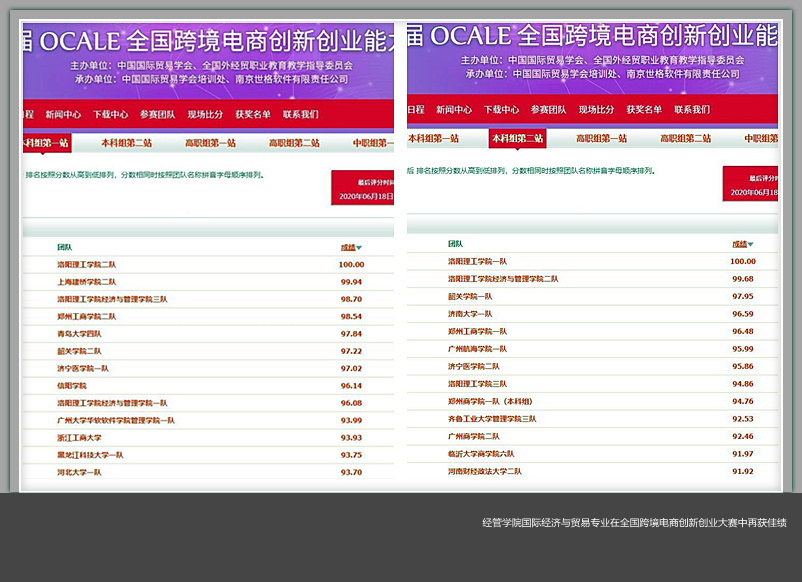Click team 韶关学院一队 in right table

pos(469,296)
